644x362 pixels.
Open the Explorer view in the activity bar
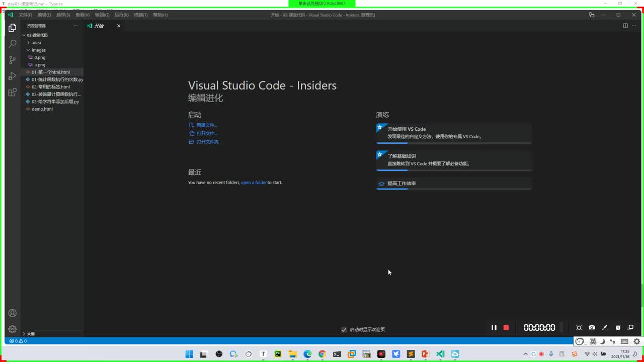12,28
